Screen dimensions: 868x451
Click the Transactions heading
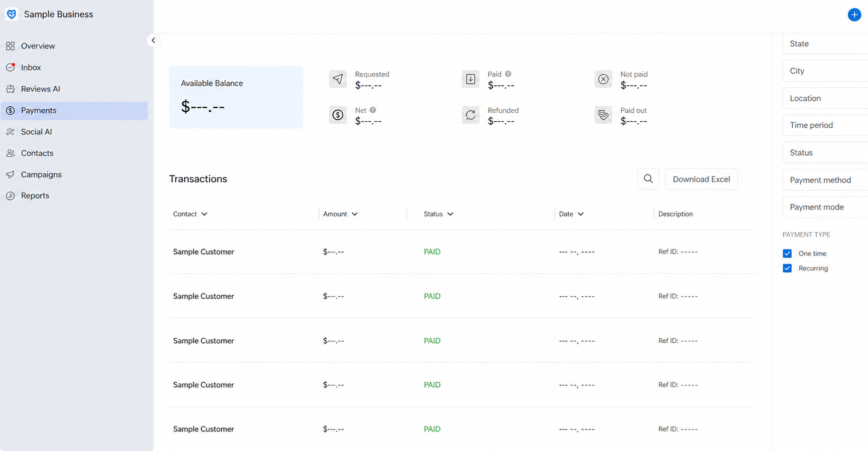tap(198, 179)
